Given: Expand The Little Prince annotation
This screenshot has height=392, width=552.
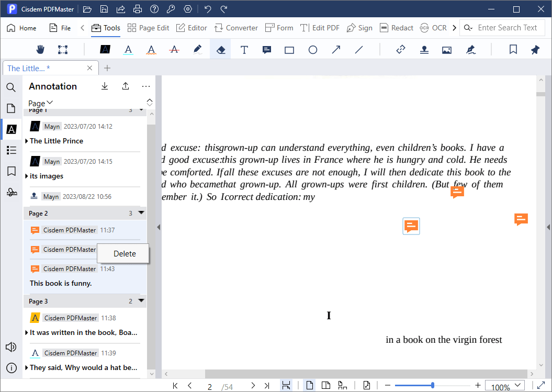Looking at the screenshot, I should (27, 141).
